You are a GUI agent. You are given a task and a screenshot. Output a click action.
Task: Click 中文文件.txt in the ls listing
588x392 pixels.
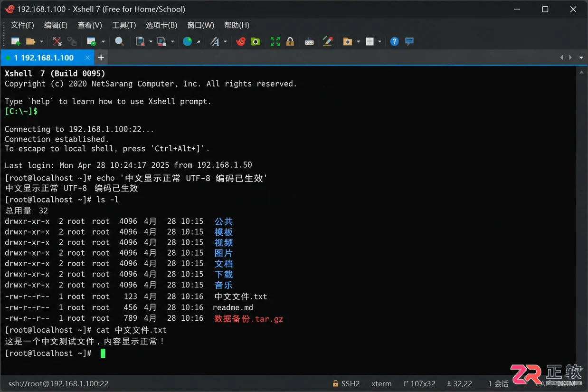(241, 296)
